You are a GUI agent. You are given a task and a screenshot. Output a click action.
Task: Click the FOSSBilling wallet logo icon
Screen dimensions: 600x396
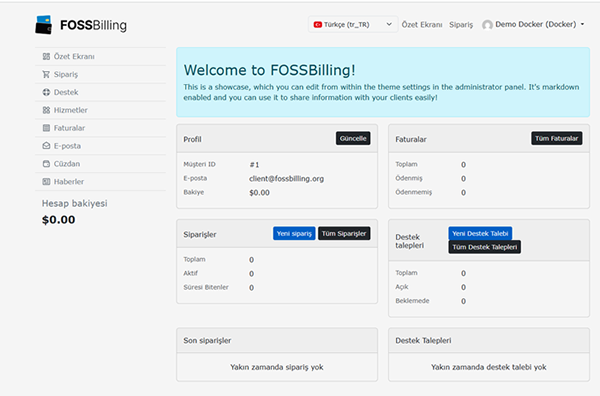[x=44, y=25]
